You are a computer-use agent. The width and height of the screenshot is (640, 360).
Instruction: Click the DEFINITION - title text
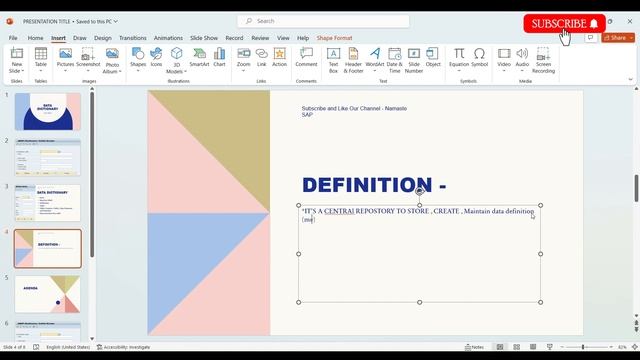point(374,185)
